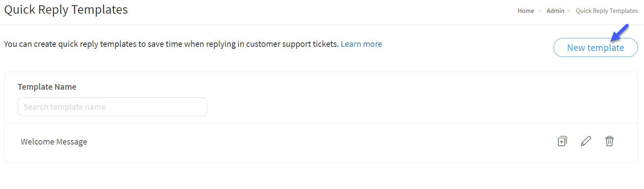Click the copy-plus icon beside the pencil
The image size is (644, 189).
pyautogui.click(x=562, y=141)
